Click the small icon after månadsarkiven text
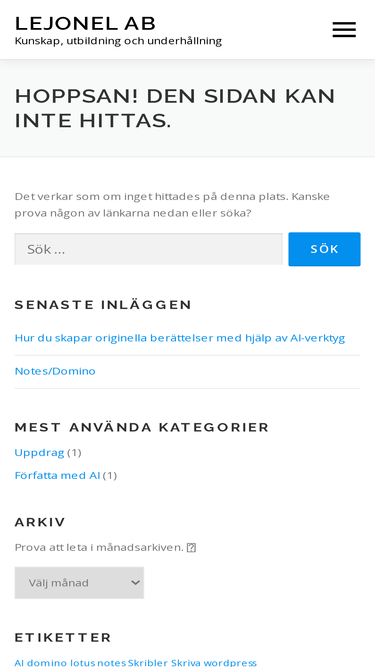375x667 pixels. (x=191, y=547)
